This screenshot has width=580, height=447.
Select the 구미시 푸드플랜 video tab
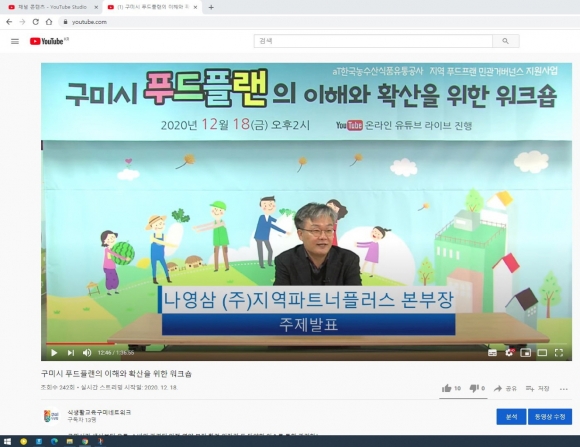click(x=152, y=7)
